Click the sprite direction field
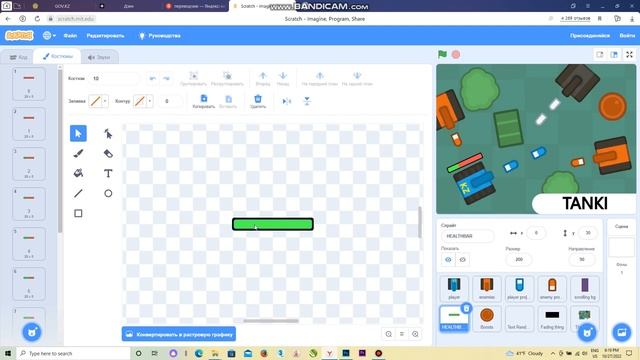This screenshot has width=640, height=360. tap(582, 259)
